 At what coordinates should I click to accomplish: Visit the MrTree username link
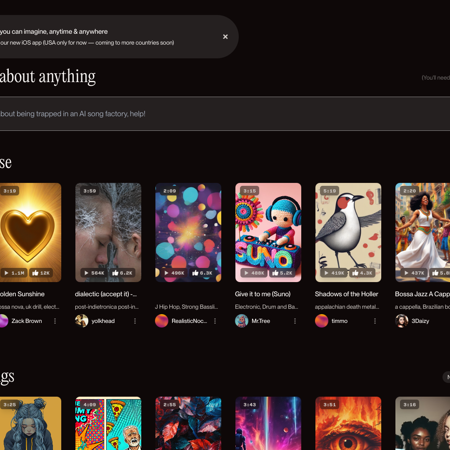point(261,321)
